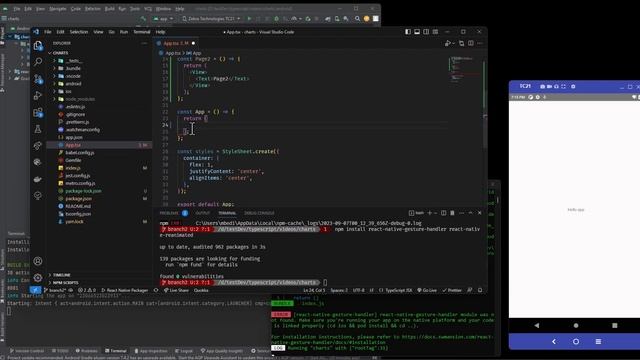
Task: Open the Accounts icon in the activity bar
Action: click(38, 261)
